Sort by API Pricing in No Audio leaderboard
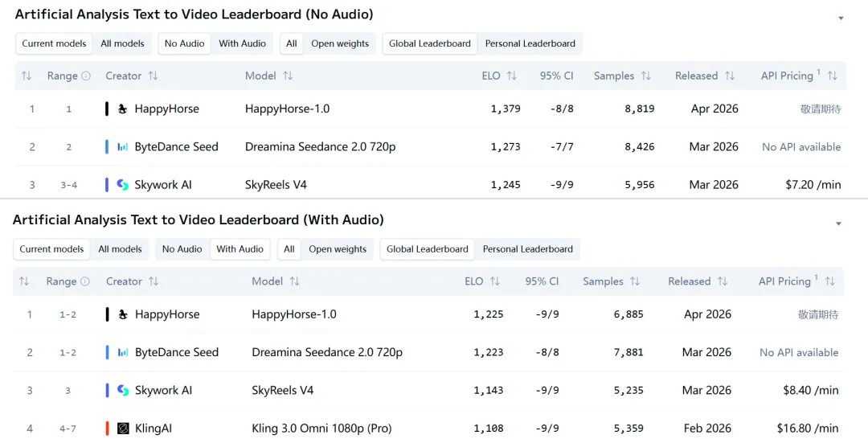This screenshot has width=868, height=439. click(x=832, y=76)
